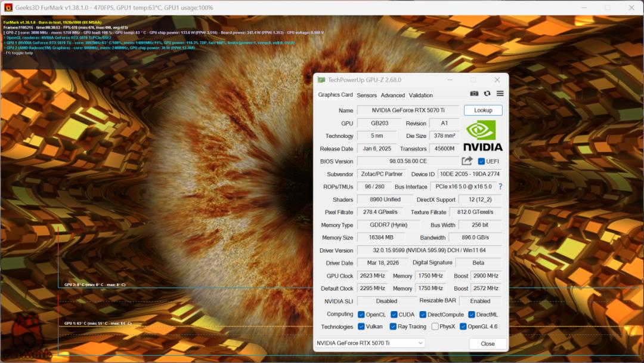The width and height of the screenshot is (644, 363).
Task: Click the Bus Interface value PCIe x16 5.0
Action: click(463, 186)
